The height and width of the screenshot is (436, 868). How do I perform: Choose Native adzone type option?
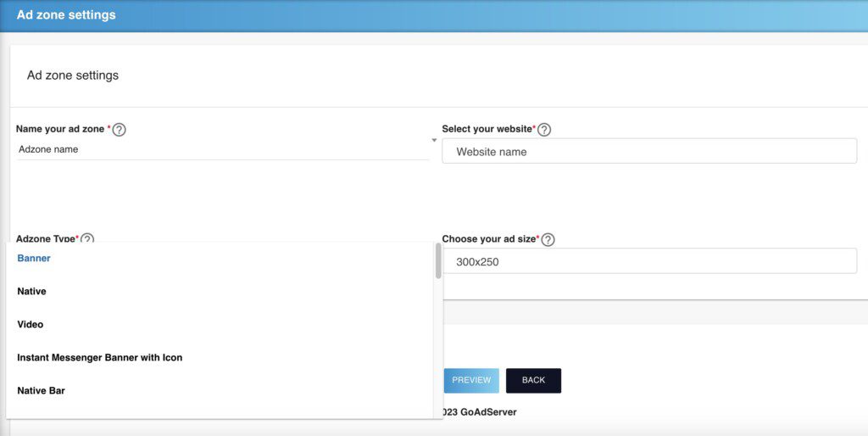(x=32, y=292)
